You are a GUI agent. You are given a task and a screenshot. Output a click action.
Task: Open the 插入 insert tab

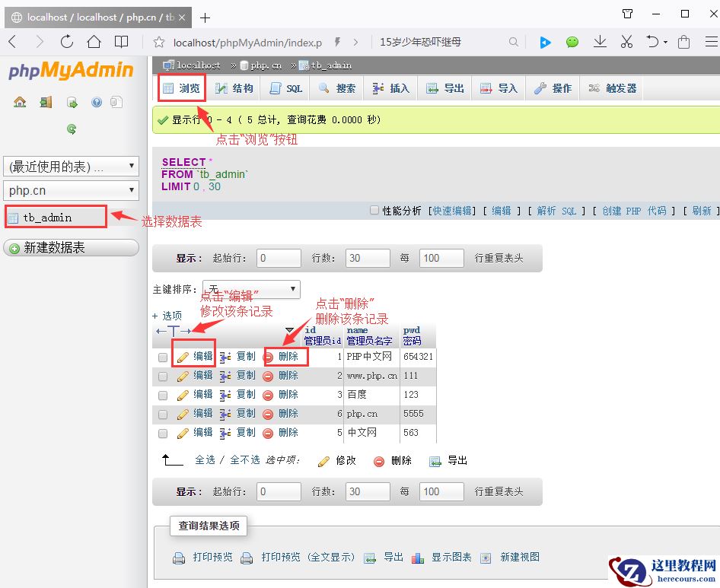(x=390, y=88)
